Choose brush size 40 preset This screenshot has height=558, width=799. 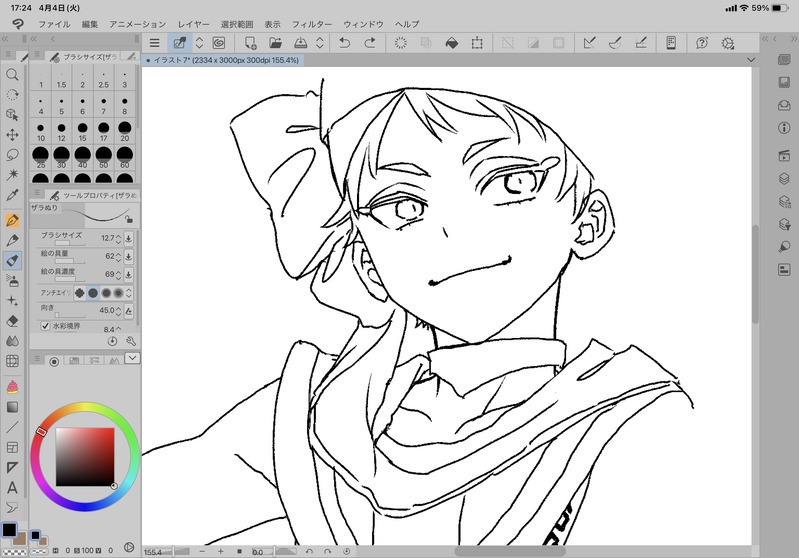83,158
